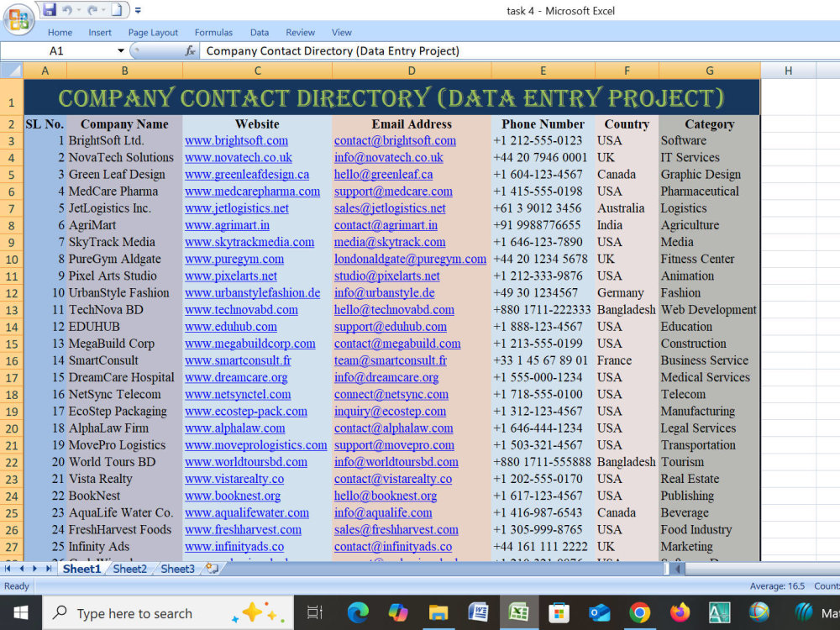Screen dimensions: 840x630
Task: Select the Company Name header cell
Action: tap(124, 123)
